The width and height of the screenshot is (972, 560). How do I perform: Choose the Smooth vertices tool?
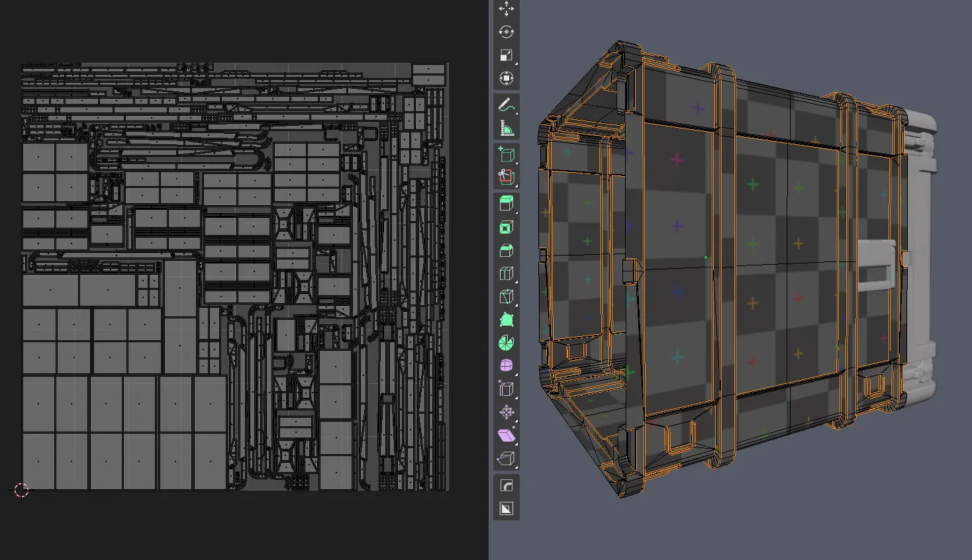tap(506, 366)
